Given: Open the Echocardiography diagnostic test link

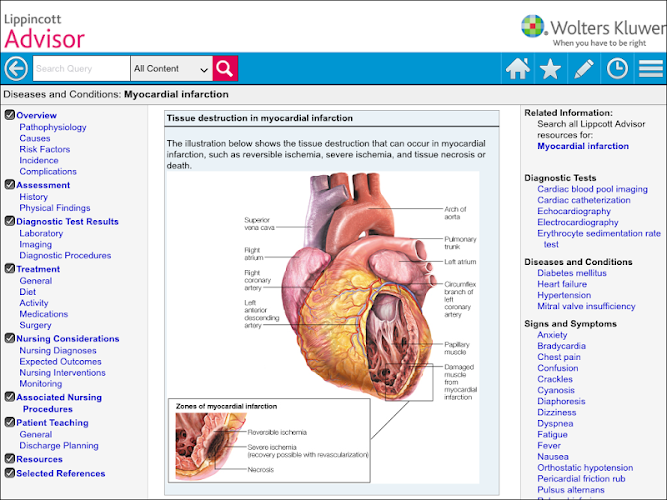Looking at the screenshot, I should (x=573, y=211).
